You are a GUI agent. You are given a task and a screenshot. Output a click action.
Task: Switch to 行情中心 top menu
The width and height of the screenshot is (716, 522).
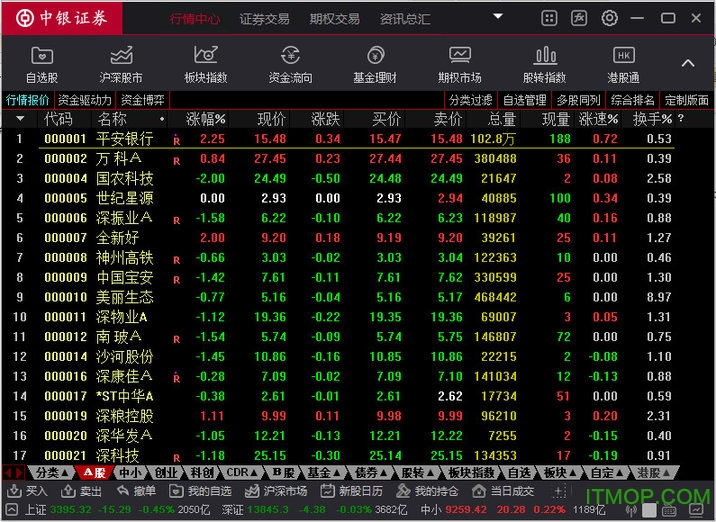(195, 19)
